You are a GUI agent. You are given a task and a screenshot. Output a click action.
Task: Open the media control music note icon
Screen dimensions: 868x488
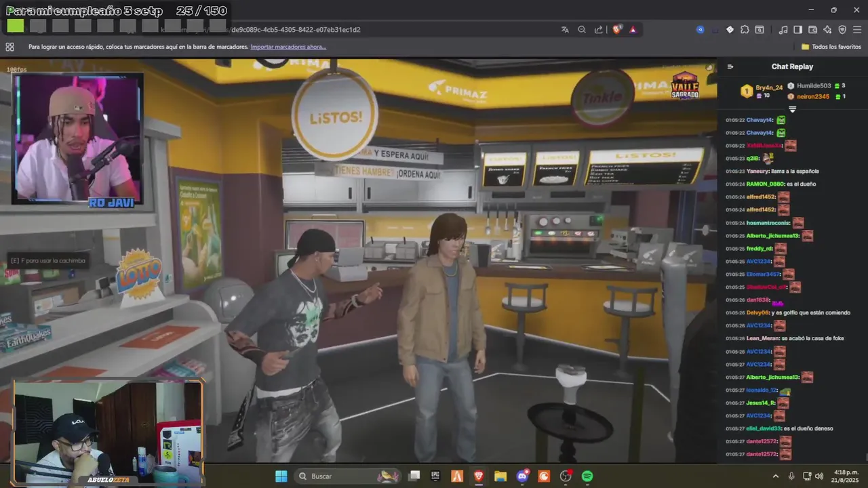[783, 30]
